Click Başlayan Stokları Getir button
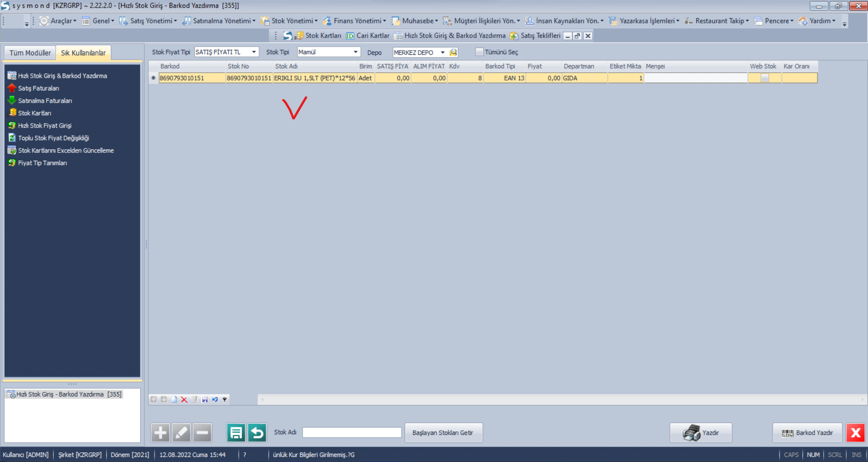Viewport: 868px width, 462px height. [443, 433]
